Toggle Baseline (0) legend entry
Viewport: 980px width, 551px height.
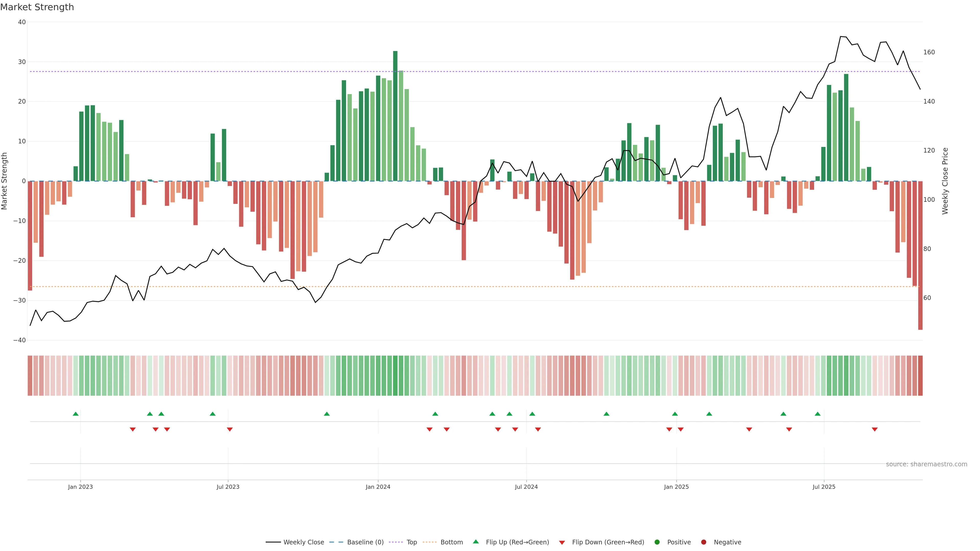(x=357, y=542)
